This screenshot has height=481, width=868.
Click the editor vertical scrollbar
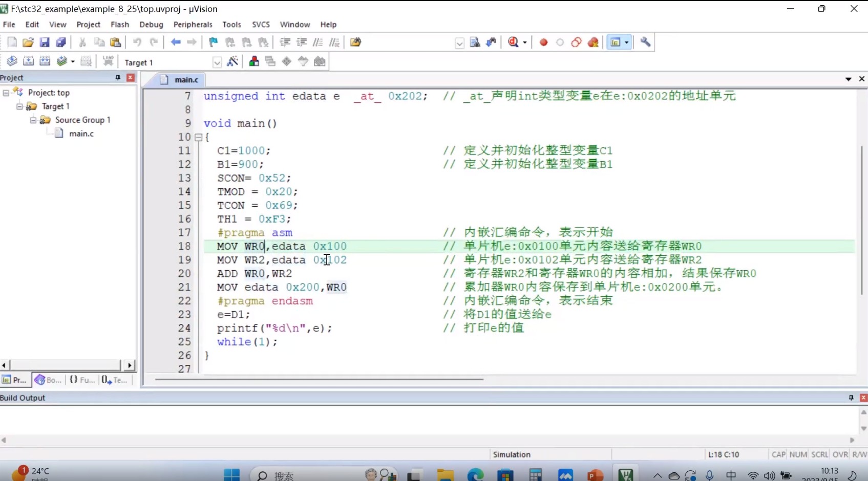tap(862, 220)
